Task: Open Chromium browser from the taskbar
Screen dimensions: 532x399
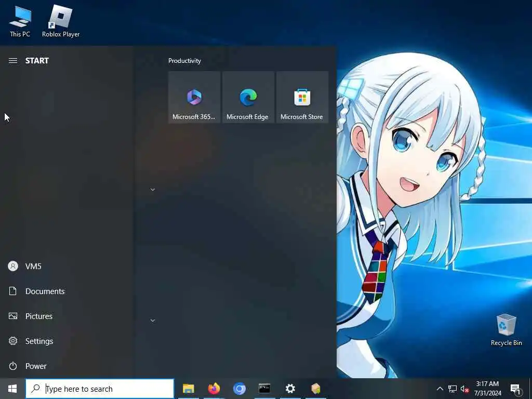Action: [239, 389]
